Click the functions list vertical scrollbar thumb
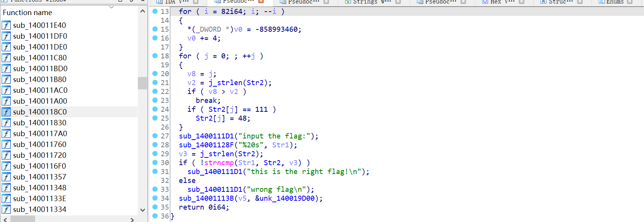The image size is (644, 222). [x=142, y=83]
